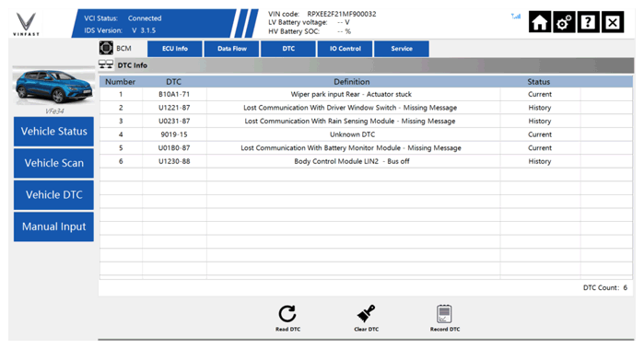644x349 pixels.
Task: Click the VinFast logo
Action: (x=27, y=24)
